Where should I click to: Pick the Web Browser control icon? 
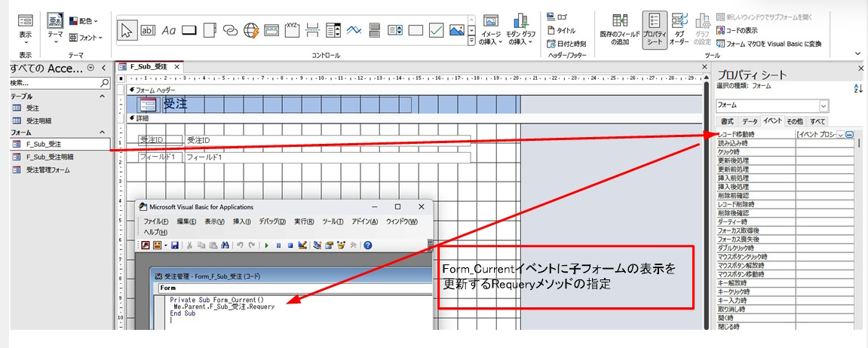tap(251, 30)
